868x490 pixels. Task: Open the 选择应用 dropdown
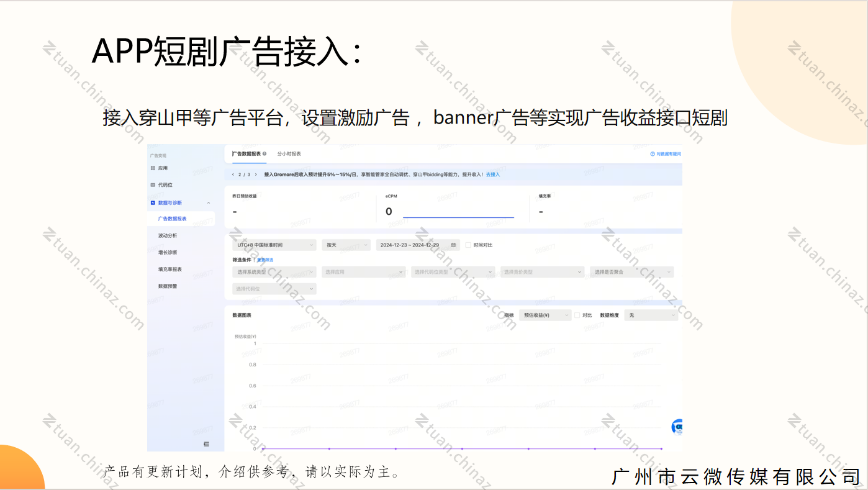[364, 272]
